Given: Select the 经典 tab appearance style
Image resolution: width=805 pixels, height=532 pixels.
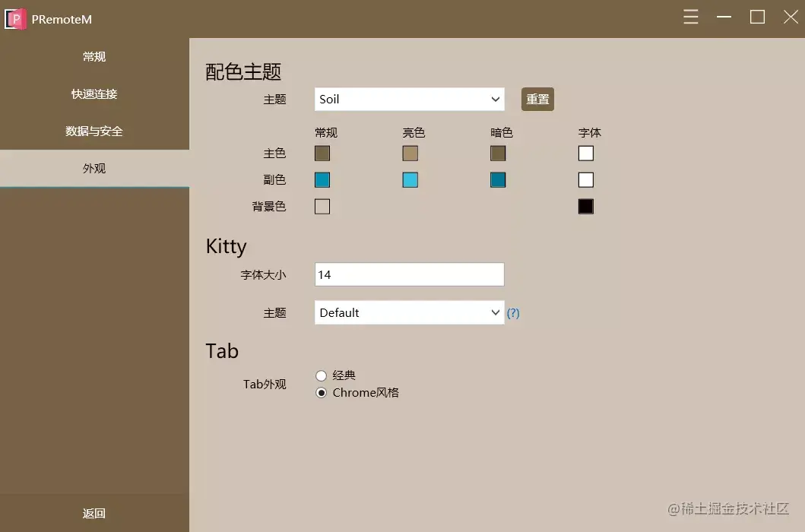Looking at the screenshot, I should pyautogui.click(x=321, y=375).
